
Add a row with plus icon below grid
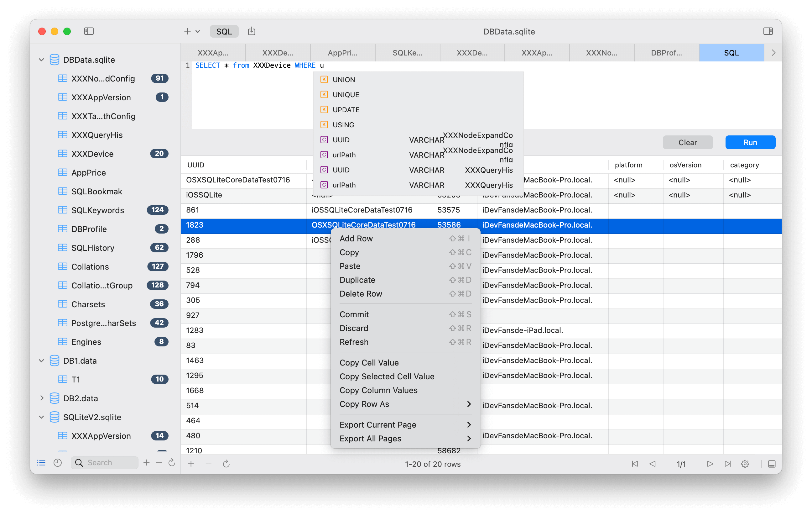click(x=191, y=464)
